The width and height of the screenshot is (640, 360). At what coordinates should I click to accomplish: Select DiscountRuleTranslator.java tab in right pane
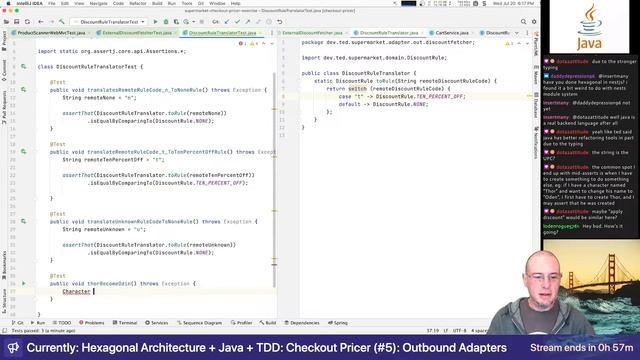389,33
